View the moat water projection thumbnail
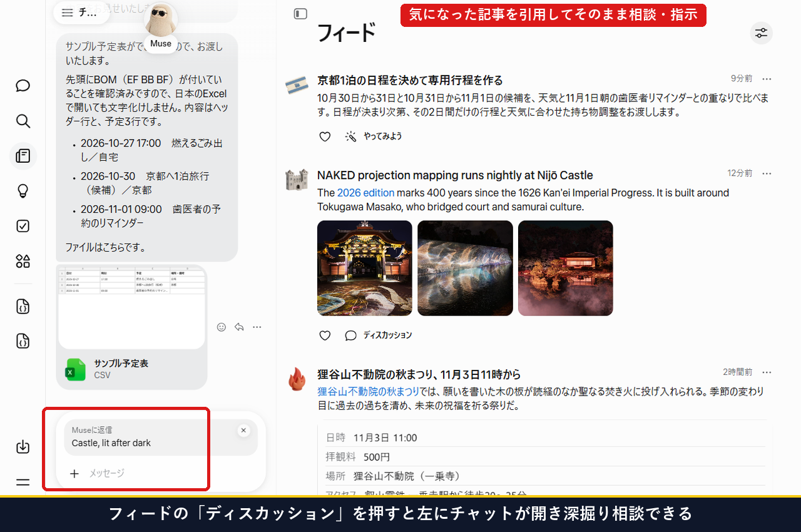 click(465, 268)
